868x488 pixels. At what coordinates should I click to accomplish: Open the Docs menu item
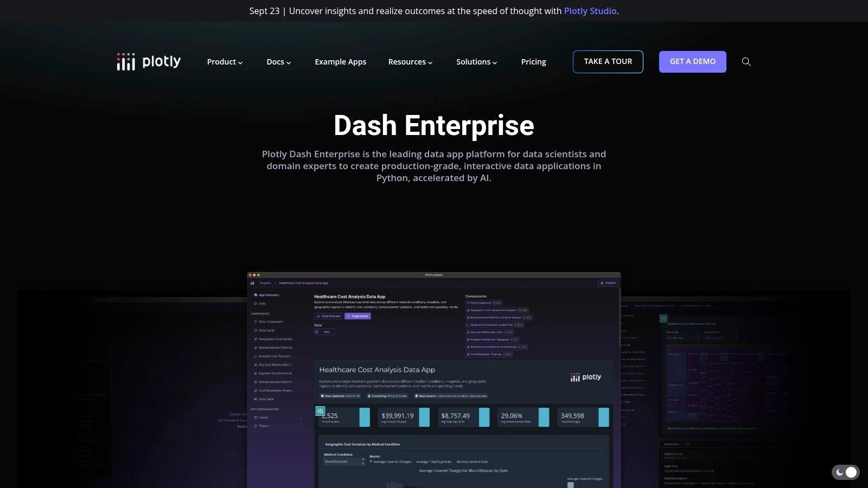coord(278,62)
